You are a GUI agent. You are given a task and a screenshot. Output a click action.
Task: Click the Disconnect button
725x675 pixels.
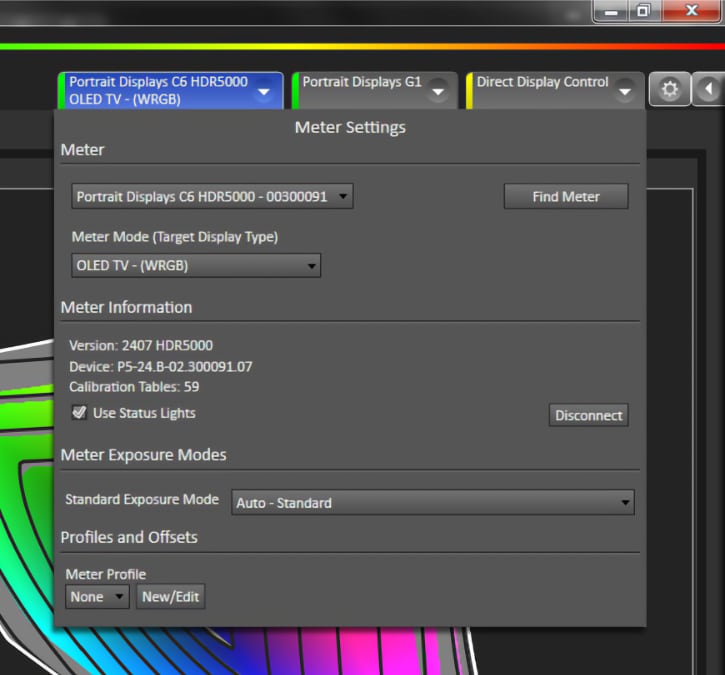pyautogui.click(x=588, y=415)
